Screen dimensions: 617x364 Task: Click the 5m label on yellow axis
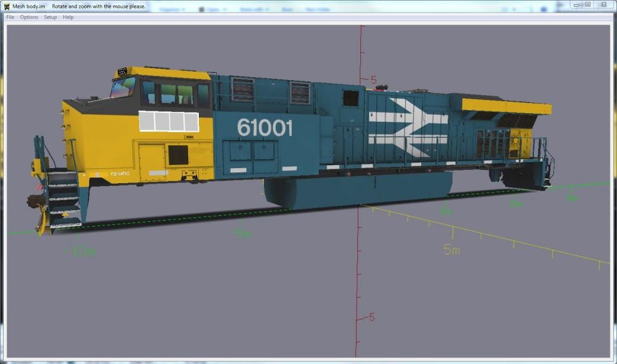coord(452,249)
